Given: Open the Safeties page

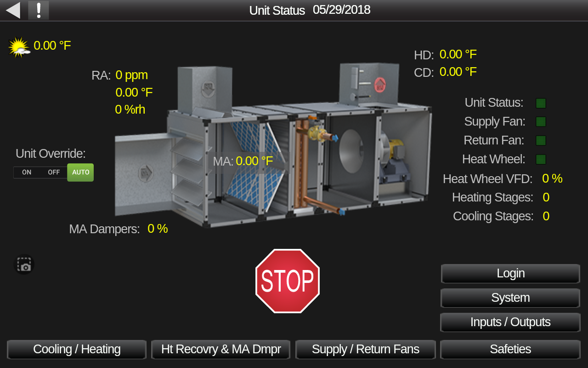Looking at the screenshot, I should [510, 350].
